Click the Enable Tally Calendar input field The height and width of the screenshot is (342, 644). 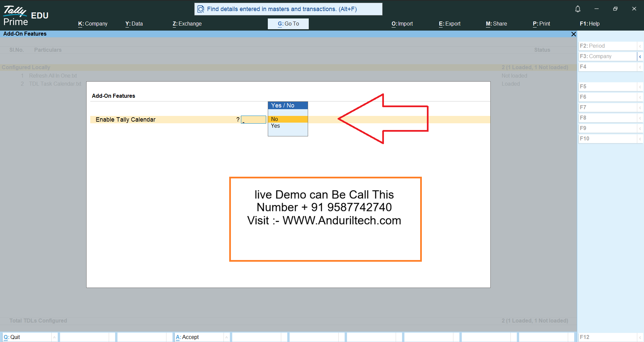(x=253, y=120)
